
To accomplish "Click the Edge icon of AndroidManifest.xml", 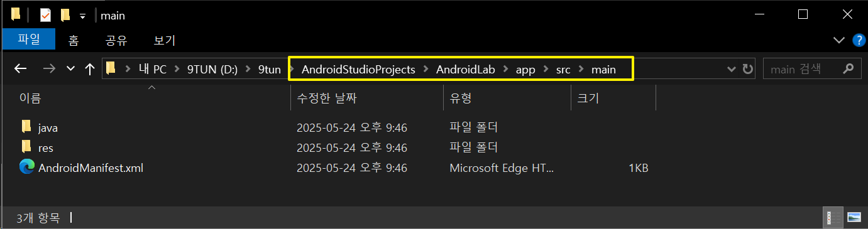I will click(x=27, y=168).
